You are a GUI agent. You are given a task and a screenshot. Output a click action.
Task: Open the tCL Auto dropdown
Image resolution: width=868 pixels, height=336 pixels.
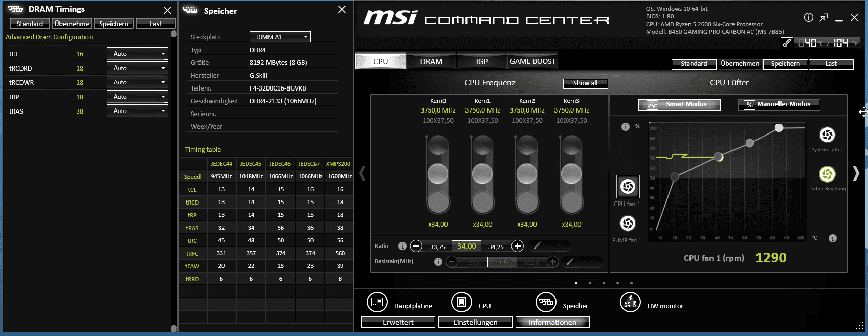pos(138,54)
